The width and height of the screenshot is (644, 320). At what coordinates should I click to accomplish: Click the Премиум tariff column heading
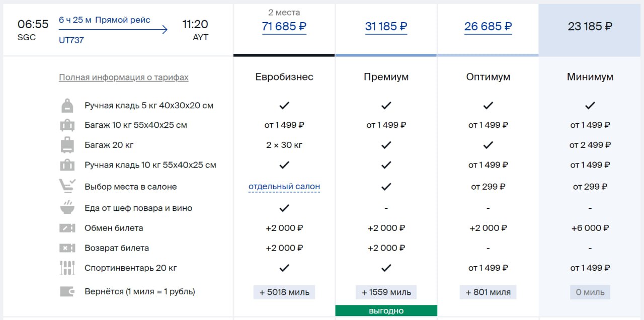[386, 77]
